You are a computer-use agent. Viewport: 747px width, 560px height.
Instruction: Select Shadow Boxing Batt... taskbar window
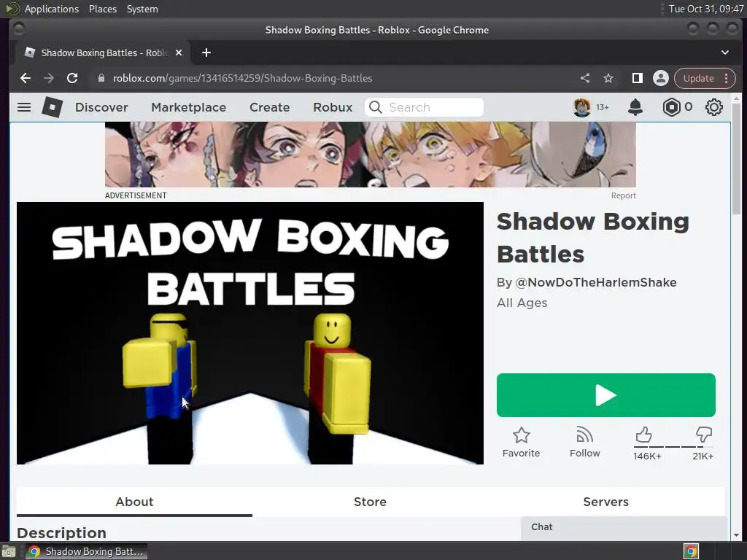[86, 551]
